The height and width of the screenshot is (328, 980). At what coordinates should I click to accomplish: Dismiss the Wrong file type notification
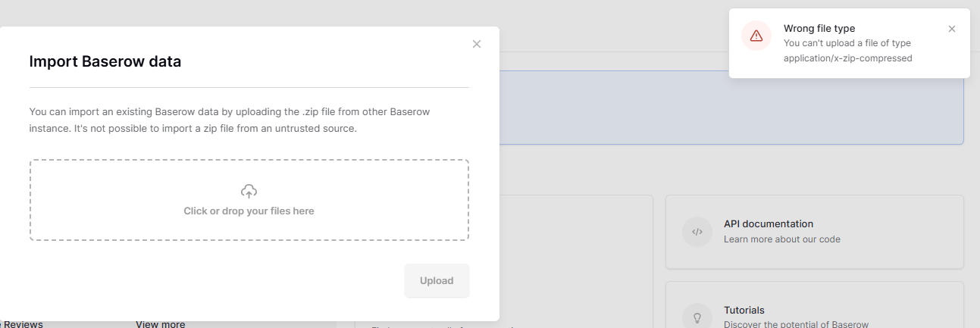pyautogui.click(x=952, y=29)
